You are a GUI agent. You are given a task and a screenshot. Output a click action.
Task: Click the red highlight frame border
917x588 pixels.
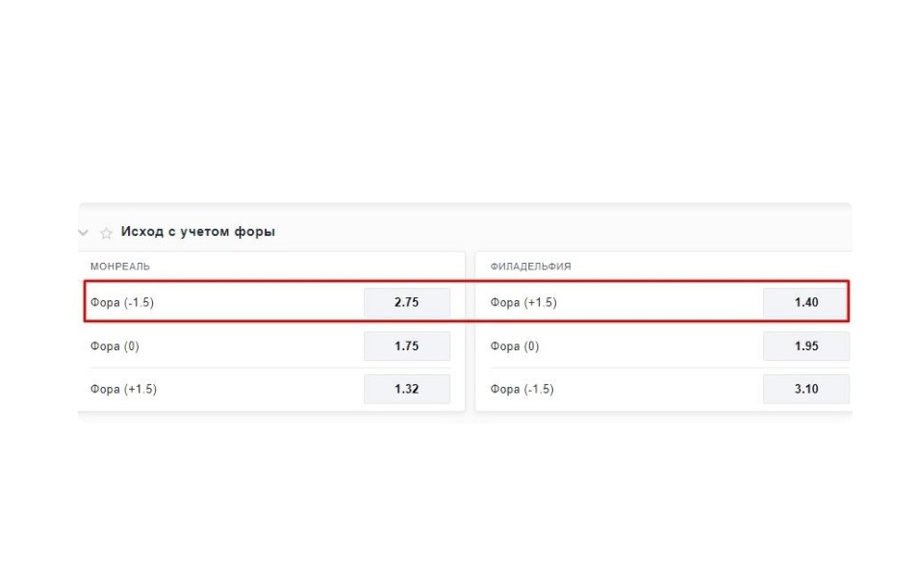[x=466, y=281]
